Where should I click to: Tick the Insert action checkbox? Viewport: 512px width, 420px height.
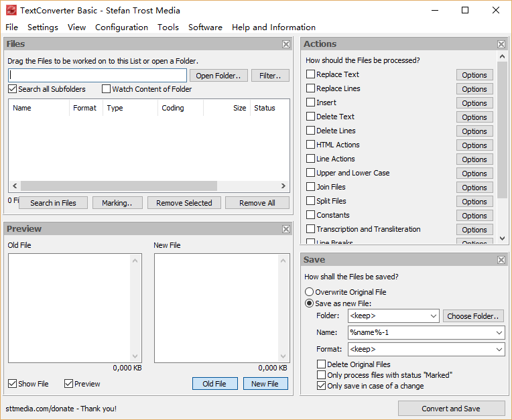[x=310, y=102]
